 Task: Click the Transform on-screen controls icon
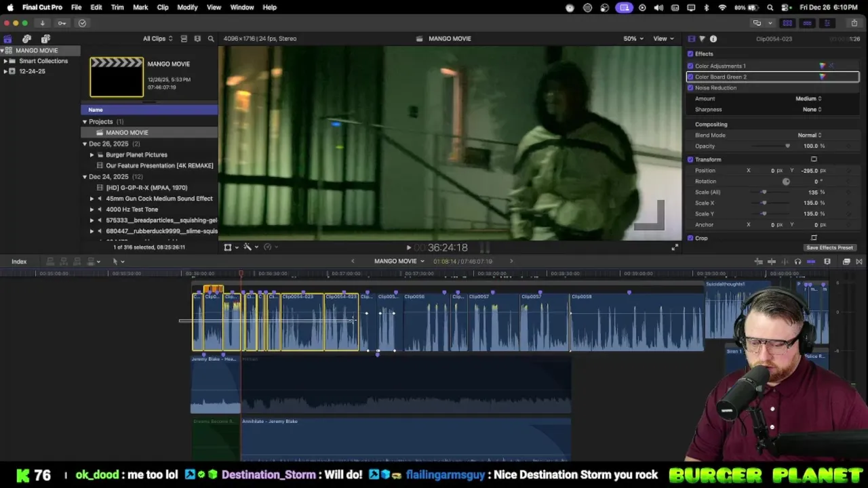click(814, 159)
